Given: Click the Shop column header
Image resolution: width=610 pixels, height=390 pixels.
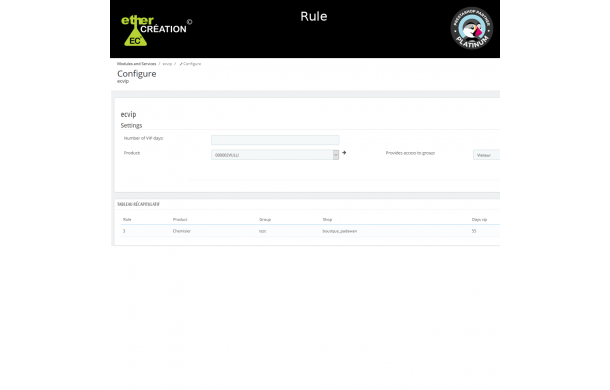Looking at the screenshot, I should [327, 220].
